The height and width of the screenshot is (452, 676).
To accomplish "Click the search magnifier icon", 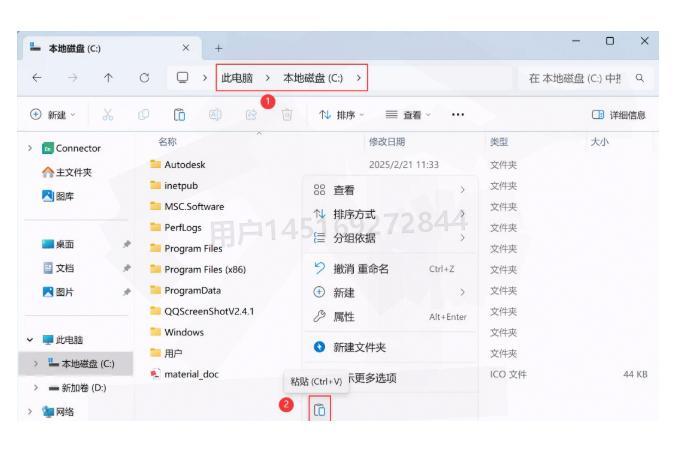I will pos(640,78).
